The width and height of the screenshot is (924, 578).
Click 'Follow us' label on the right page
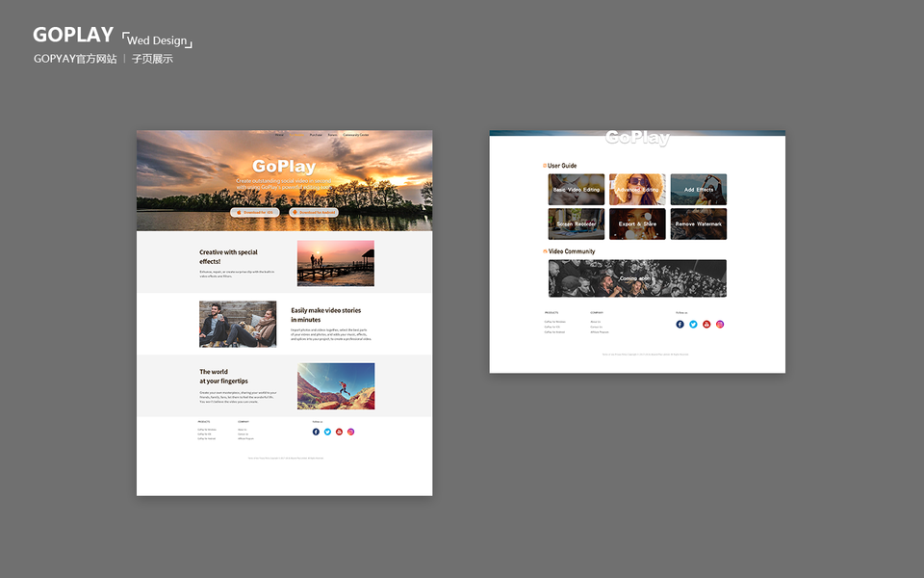point(681,312)
